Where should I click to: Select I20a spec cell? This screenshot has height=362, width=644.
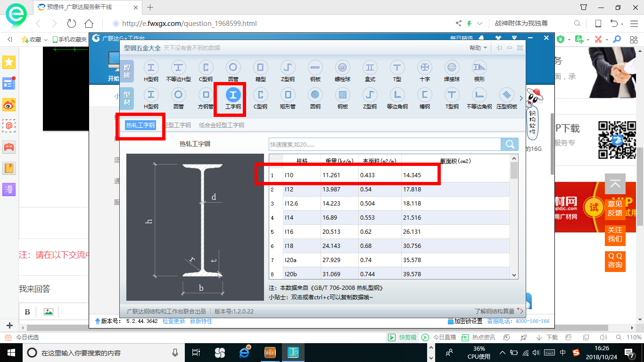coord(302,260)
